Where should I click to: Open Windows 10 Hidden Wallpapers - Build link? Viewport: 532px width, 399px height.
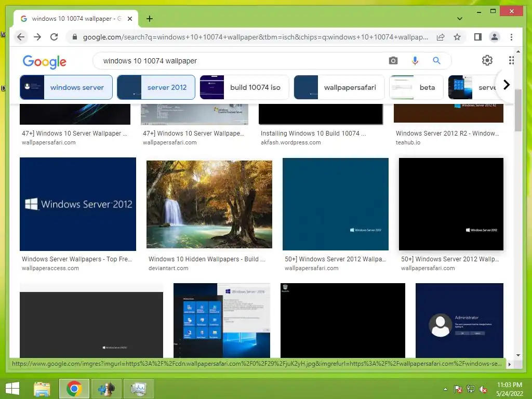click(x=207, y=259)
